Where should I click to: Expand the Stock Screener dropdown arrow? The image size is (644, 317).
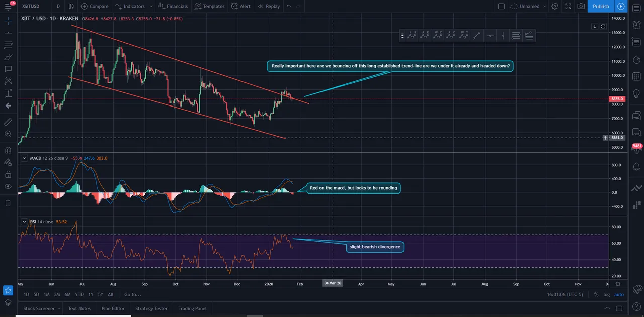(59, 308)
